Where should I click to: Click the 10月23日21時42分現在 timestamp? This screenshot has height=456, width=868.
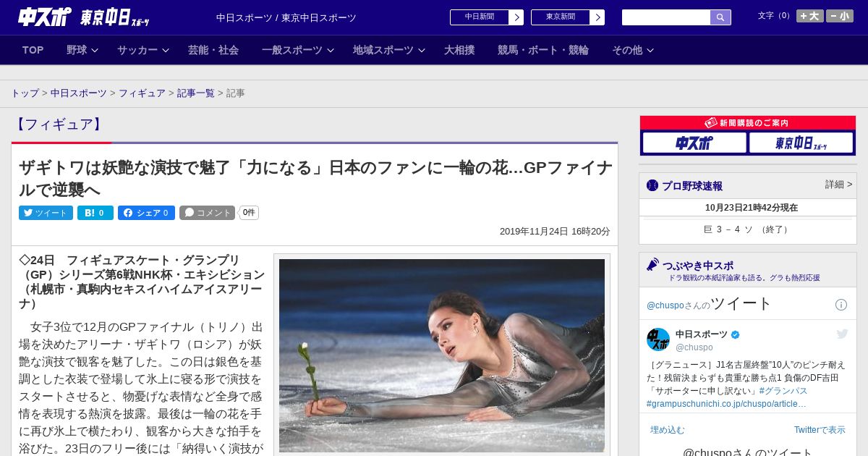[x=752, y=208]
